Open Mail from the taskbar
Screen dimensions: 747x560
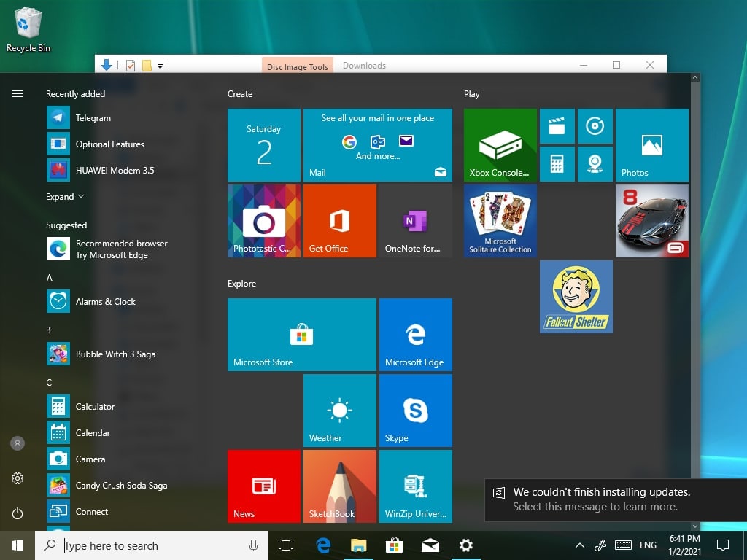430,545
